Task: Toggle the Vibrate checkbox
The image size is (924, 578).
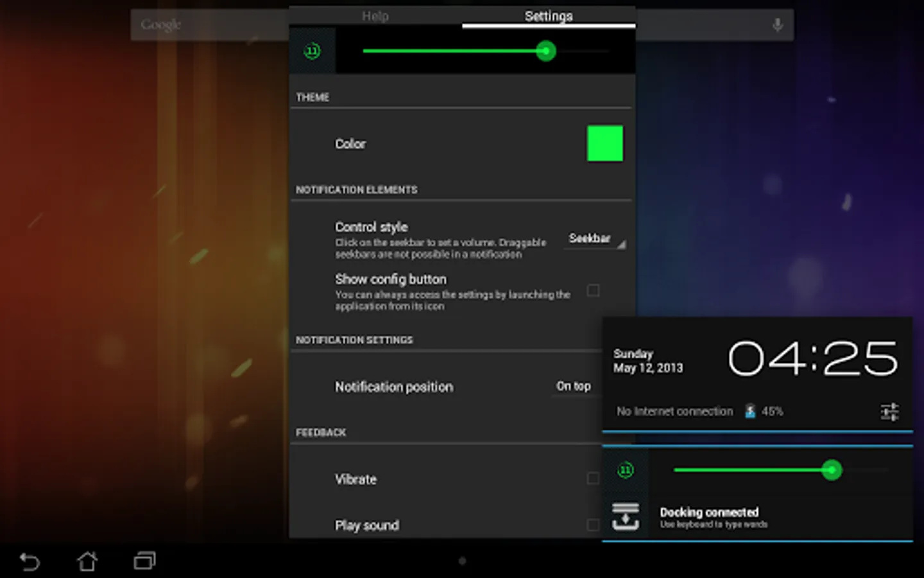Action: 593,478
